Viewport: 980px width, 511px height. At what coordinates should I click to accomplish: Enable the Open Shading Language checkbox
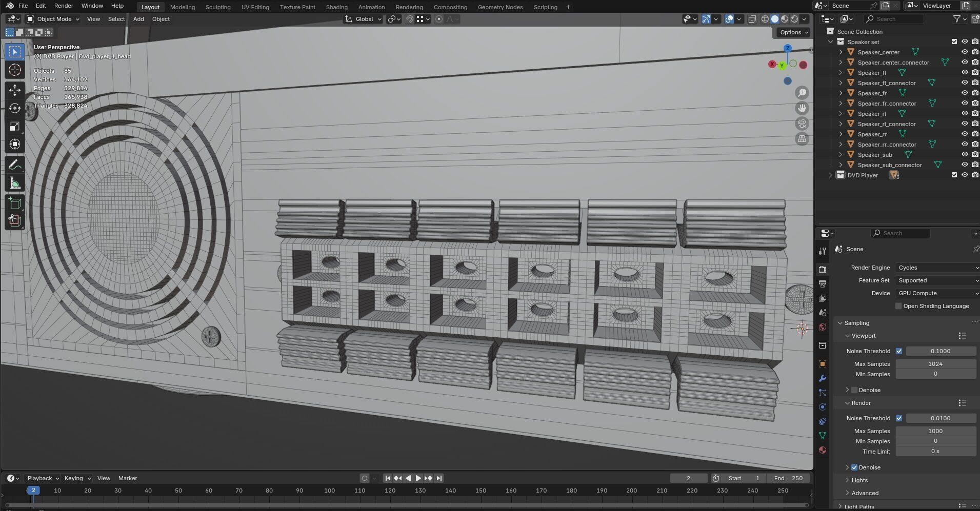(898, 306)
